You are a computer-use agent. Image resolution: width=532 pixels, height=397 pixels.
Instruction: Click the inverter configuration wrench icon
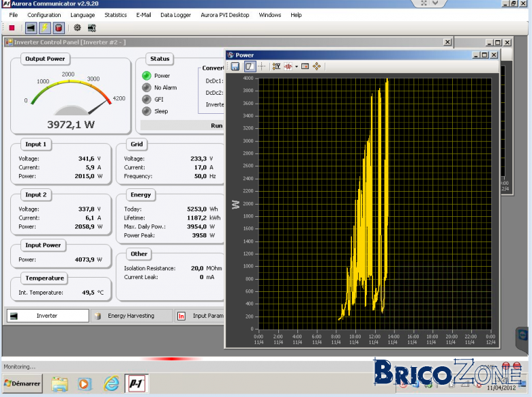[x=91, y=28]
